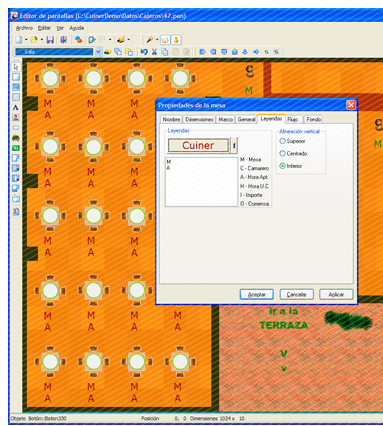Click the green bush on the terrace
The height and width of the screenshot is (426, 383).
coord(348,321)
